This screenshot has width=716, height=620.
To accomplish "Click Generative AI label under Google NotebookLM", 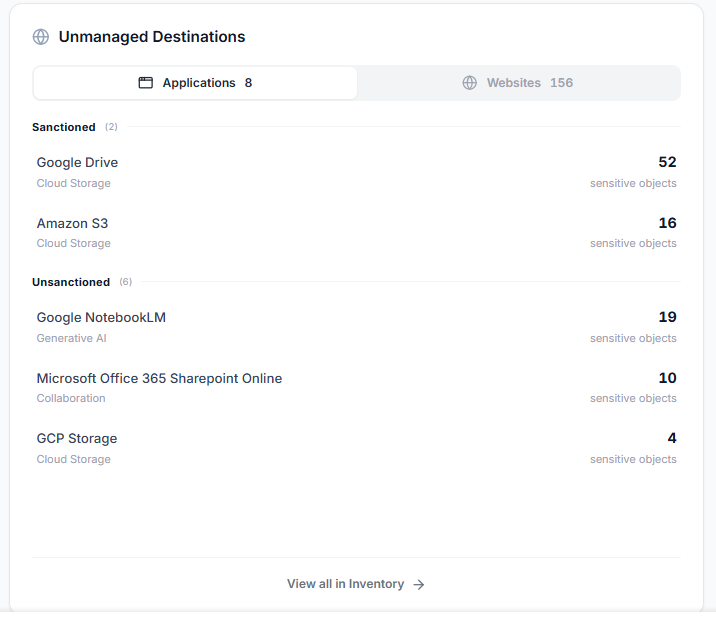I will pos(71,338).
